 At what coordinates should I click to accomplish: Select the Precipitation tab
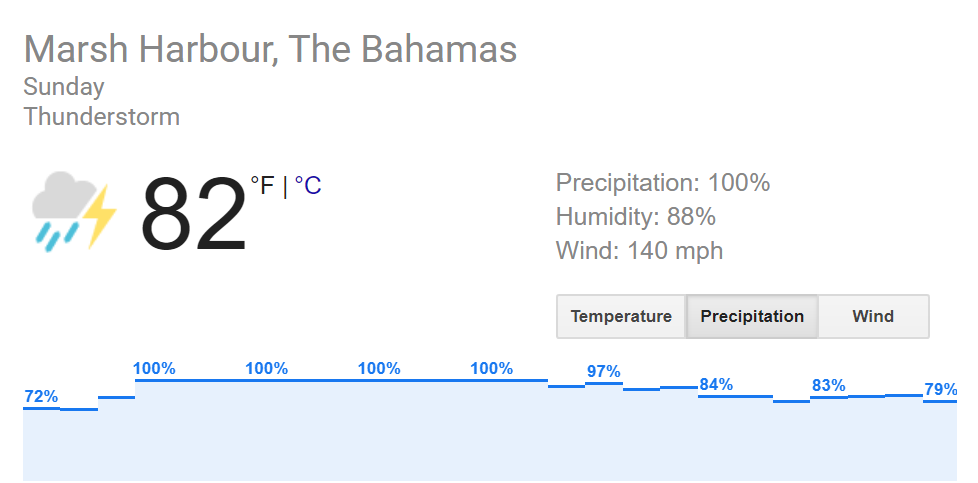click(752, 317)
